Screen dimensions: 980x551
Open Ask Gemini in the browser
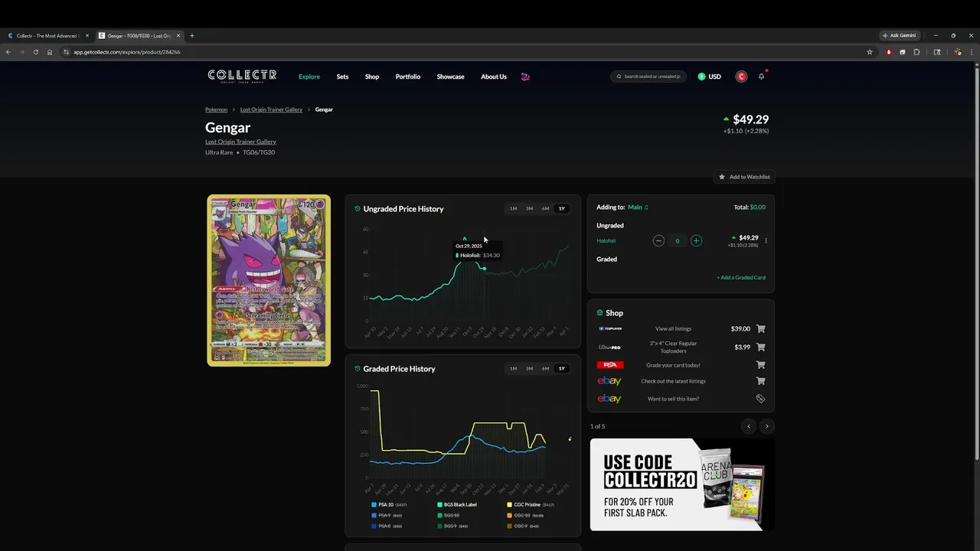[900, 35]
